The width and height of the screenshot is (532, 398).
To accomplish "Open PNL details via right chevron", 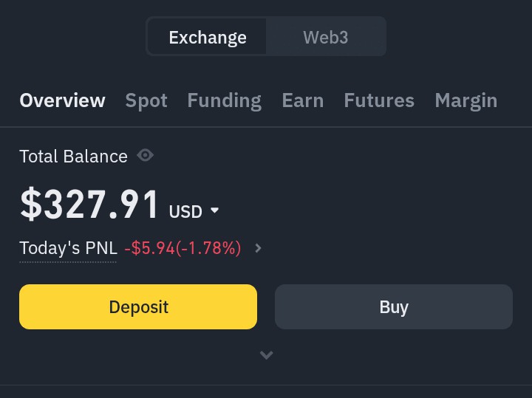I will coord(258,248).
